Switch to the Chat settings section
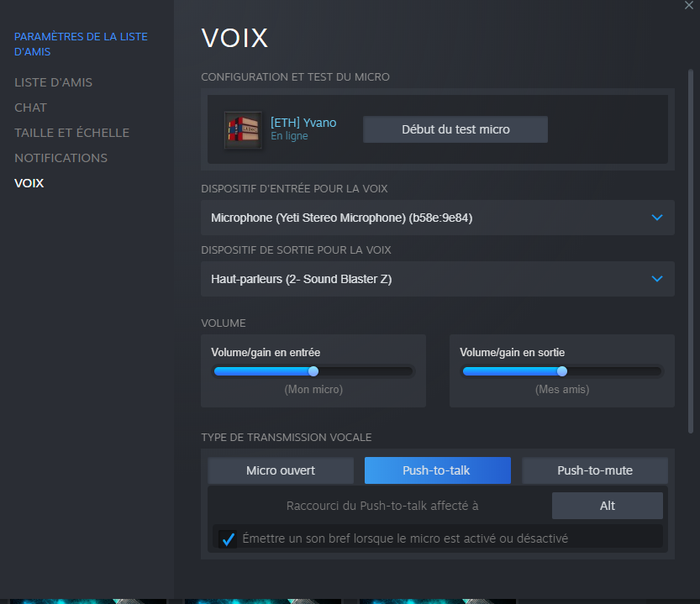This screenshot has width=700, height=604. click(30, 108)
